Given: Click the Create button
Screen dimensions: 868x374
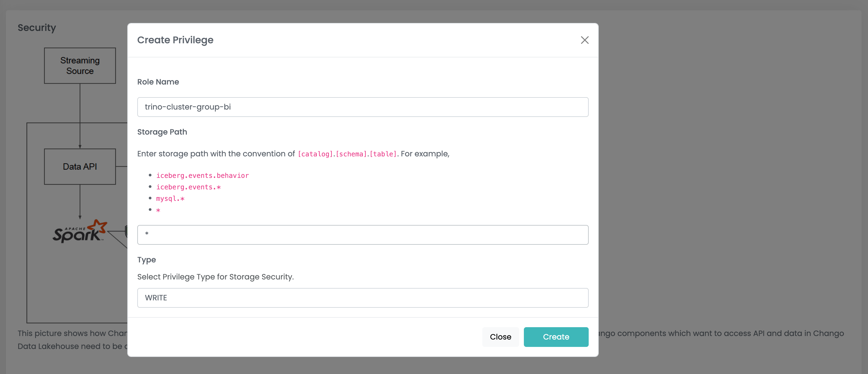Looking at the screenshot, I should click(556, 337).
